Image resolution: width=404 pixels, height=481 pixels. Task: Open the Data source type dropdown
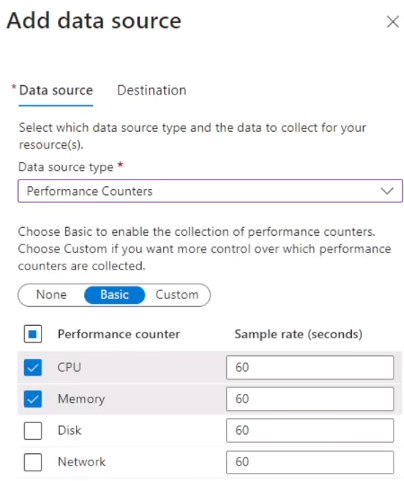(210, 191)
